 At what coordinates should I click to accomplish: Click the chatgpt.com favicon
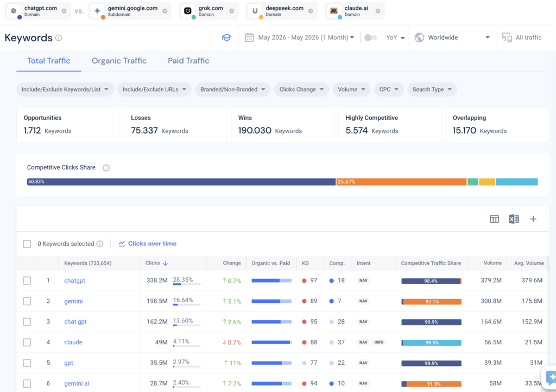[x=14, y=11]
